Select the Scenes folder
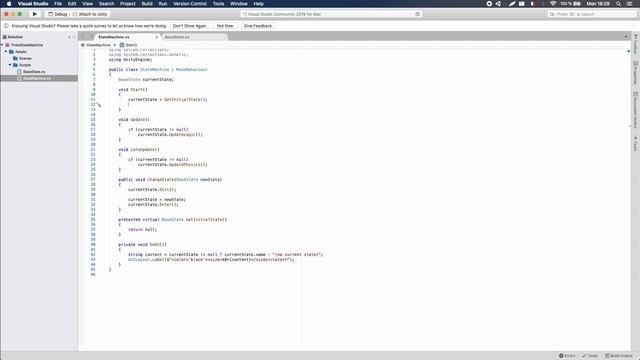Image resolution: width=640 pixels, height=360 pixels. [x=25, y=58]
